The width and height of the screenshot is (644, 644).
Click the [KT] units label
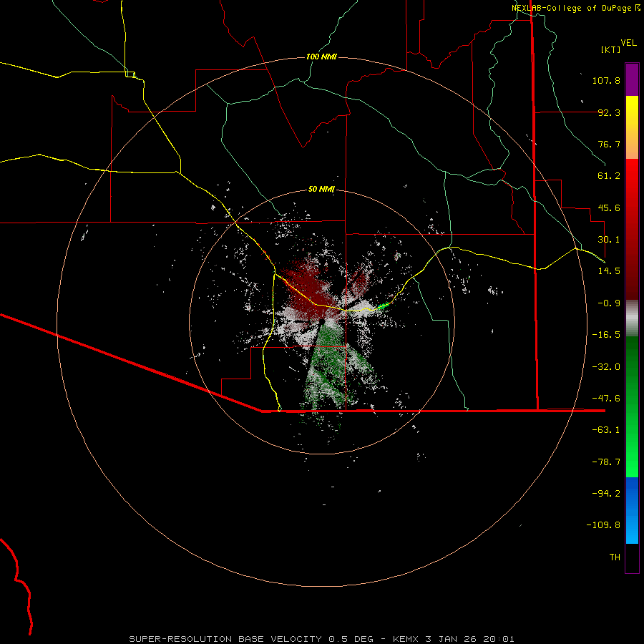pyautogui.click(x=611, y=49)
